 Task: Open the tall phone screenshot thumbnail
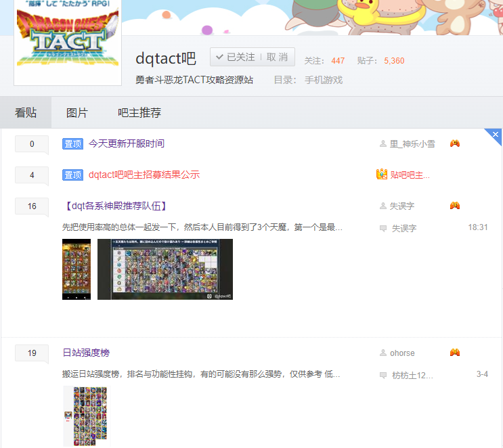pos(76,269)
